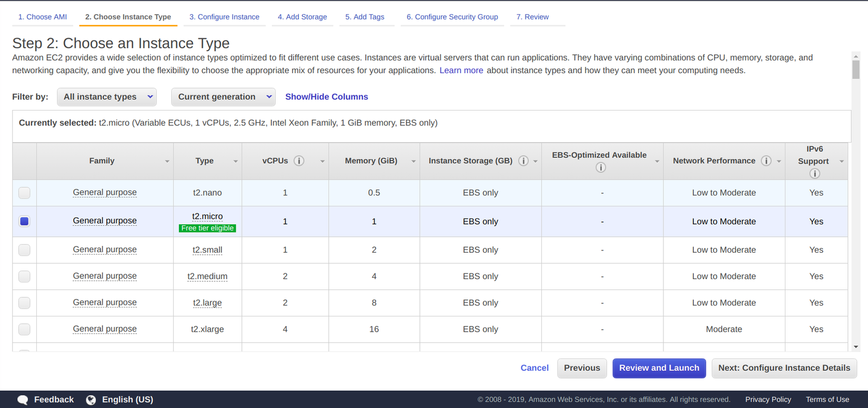
Task: Click the t2.nano type cell
Action: 207,193
